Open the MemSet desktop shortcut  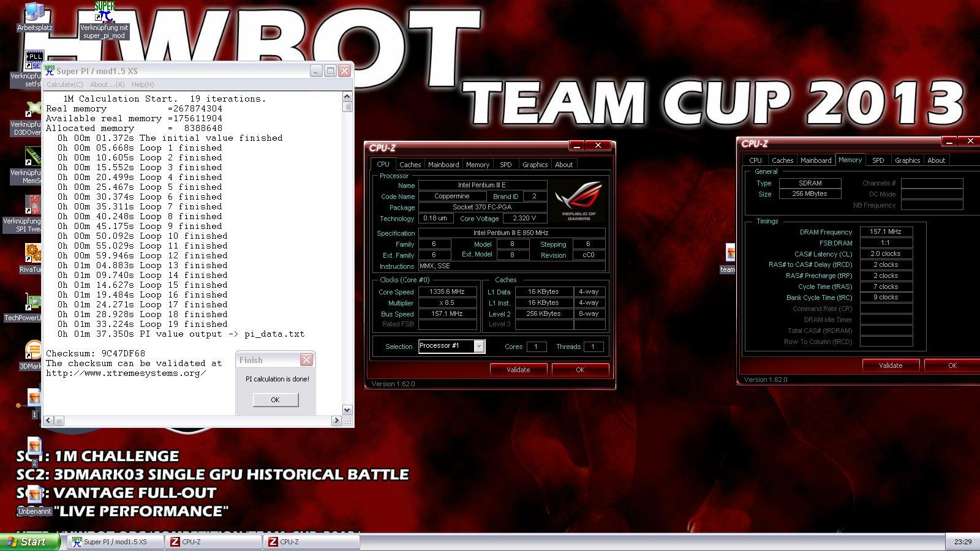tap(32, 156)
